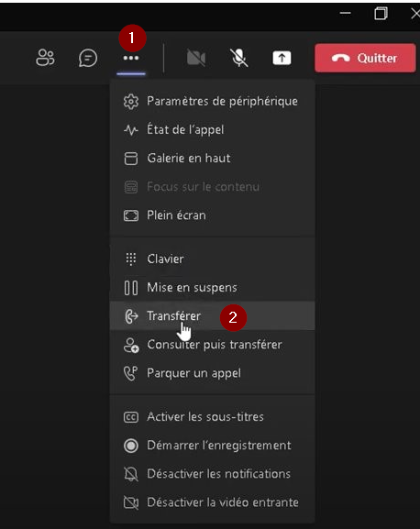Choose Parquer un appel
The width and height of the screenshot is (420, 529).
tap(213, 373)
